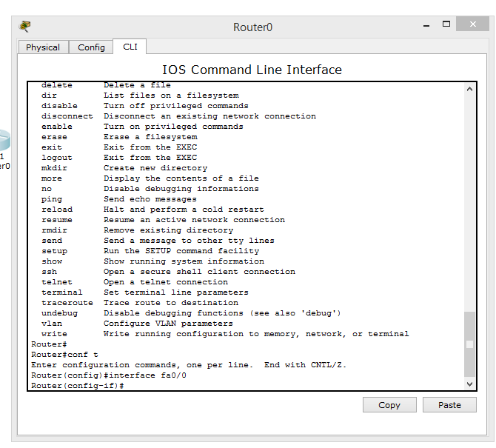Click the Copy button
496x448 pixels.
(389, 404)
